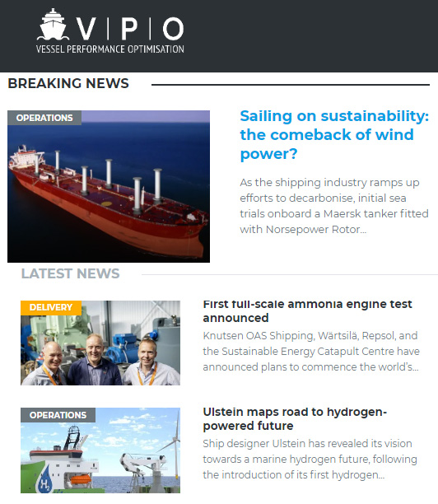Click the LATEST NEWS section heading
Image resolution: width=438 pixels, height=504 pixels.
[x=70, y=274]
